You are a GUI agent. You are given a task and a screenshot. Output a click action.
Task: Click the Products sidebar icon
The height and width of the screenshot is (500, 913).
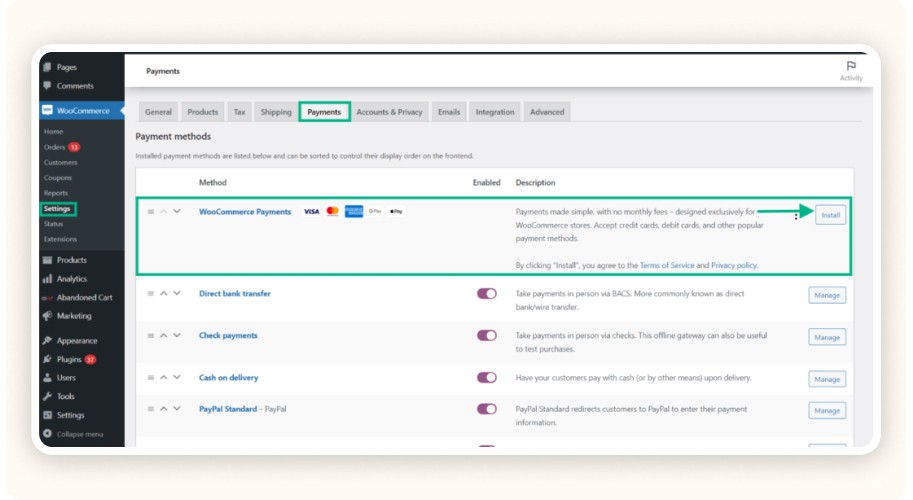click(x=47, y=260)
